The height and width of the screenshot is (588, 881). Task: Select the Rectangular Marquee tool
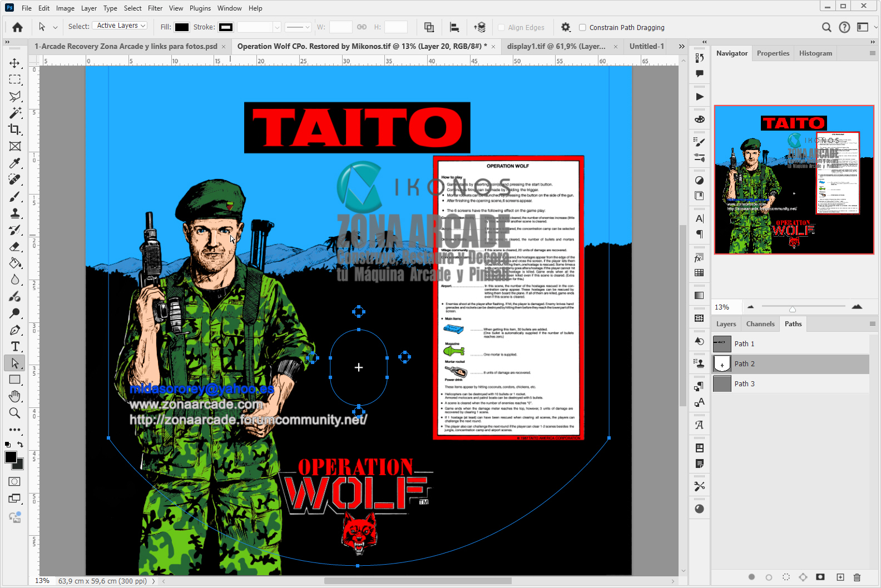click(x=15, y=79)
